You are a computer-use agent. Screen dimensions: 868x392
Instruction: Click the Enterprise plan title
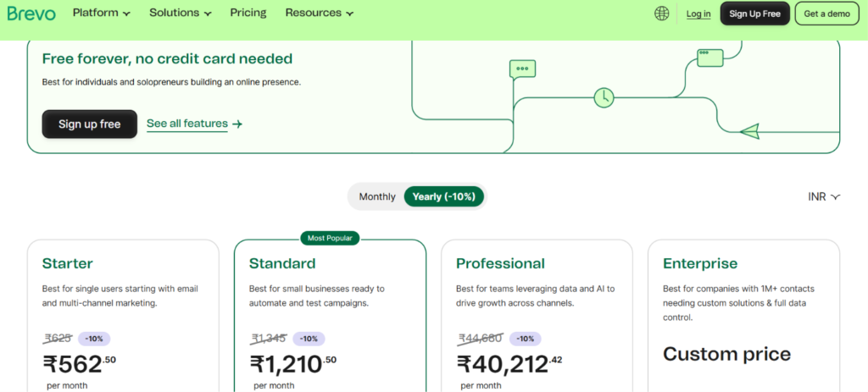pyautogui.click(x=700, y=263)
